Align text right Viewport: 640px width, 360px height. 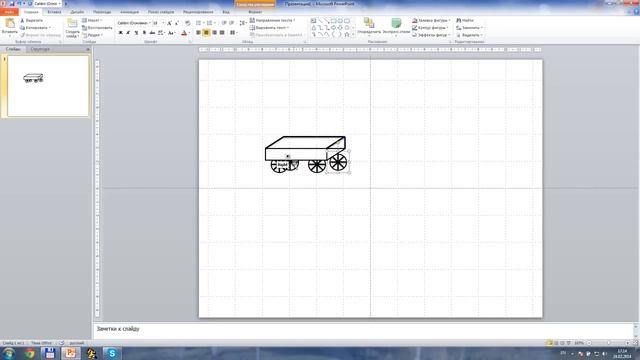coord(214,33)
